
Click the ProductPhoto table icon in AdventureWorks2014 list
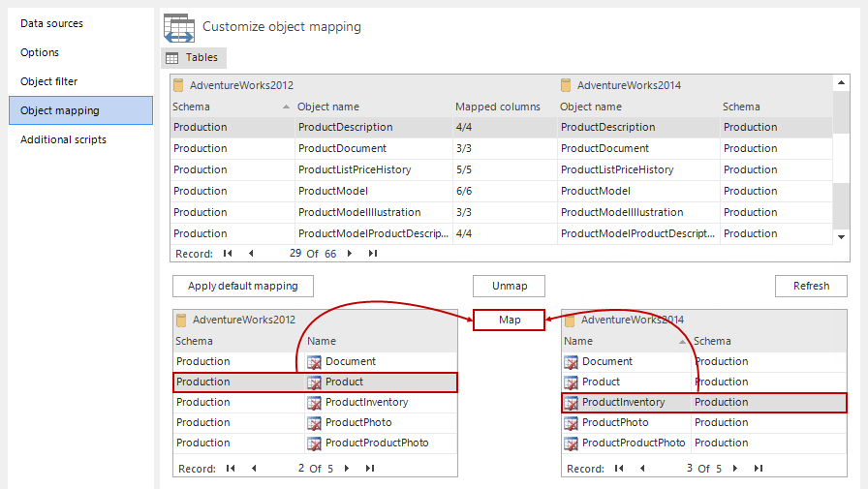click(571, 423)
